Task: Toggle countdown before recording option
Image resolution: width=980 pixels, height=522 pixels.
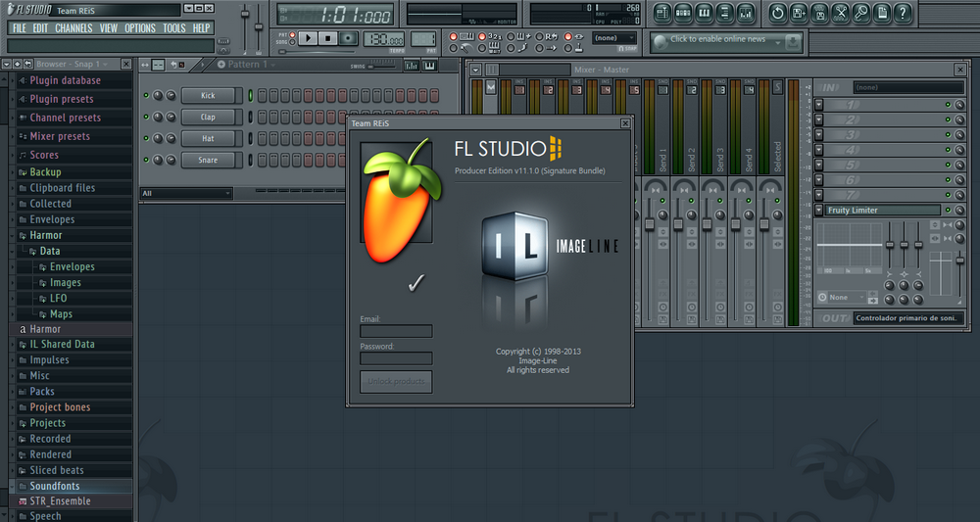Action: click(482, 36)
